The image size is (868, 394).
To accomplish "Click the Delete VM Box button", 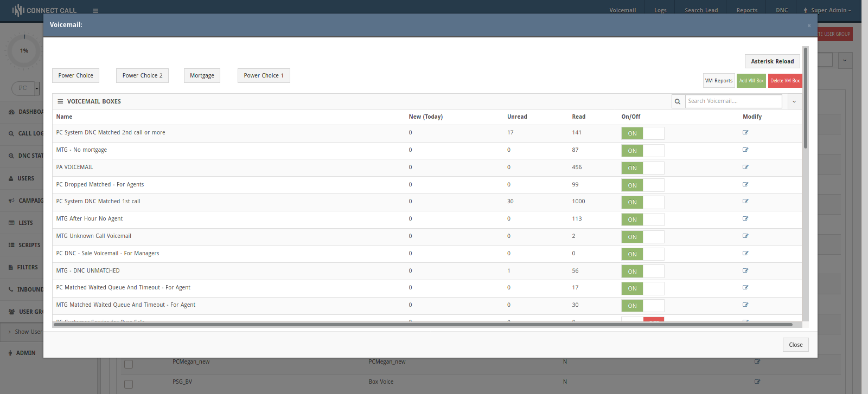I will (x=785, y=81).
